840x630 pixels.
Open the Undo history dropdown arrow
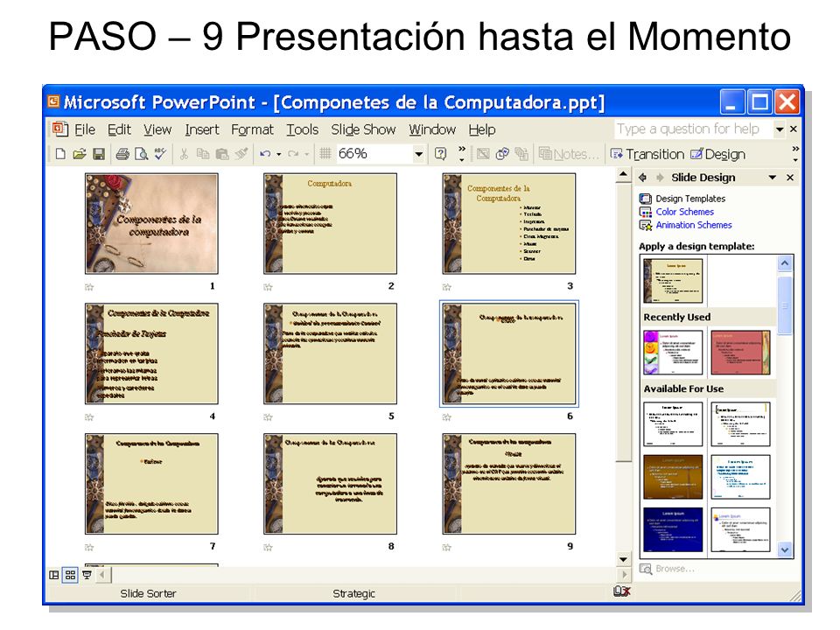[x=278, y=154]
